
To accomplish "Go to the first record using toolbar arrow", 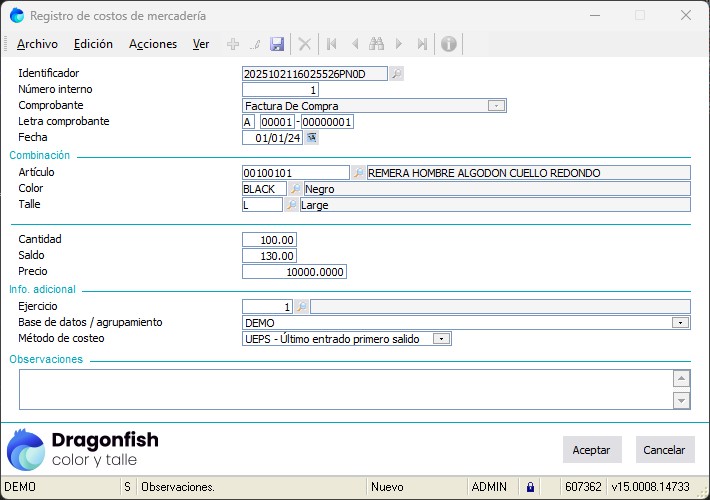I will point(331,44).
